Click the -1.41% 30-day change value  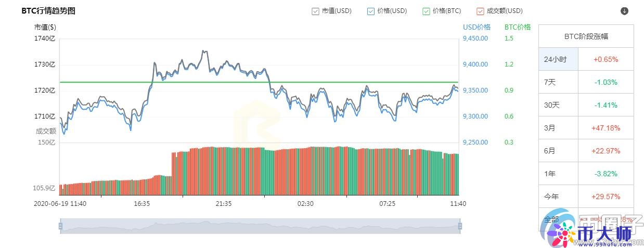pyautogui.click(x=606, y=105)
